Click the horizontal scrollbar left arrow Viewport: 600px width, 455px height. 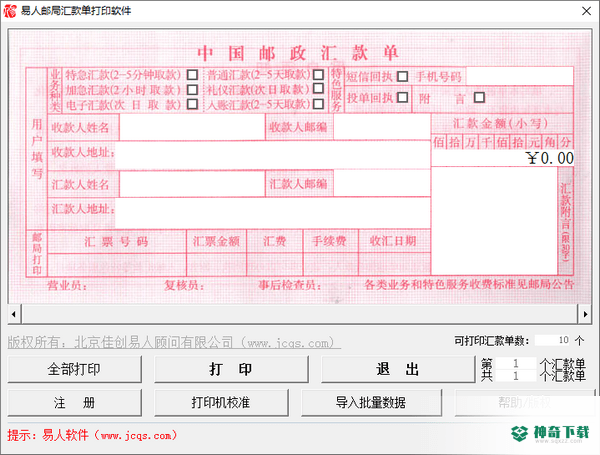click(14, 315)
